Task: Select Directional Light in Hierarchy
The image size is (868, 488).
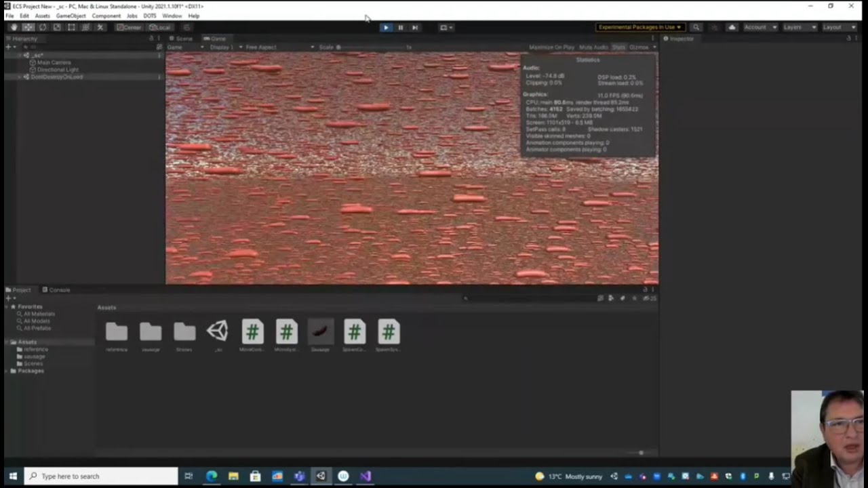Action: pyautogui.click(x=58, y=70)
